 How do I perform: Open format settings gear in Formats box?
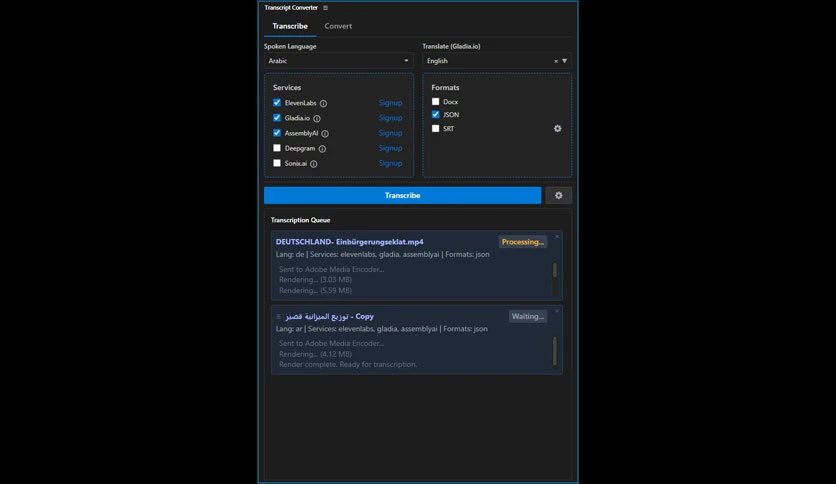pos(557,128)
